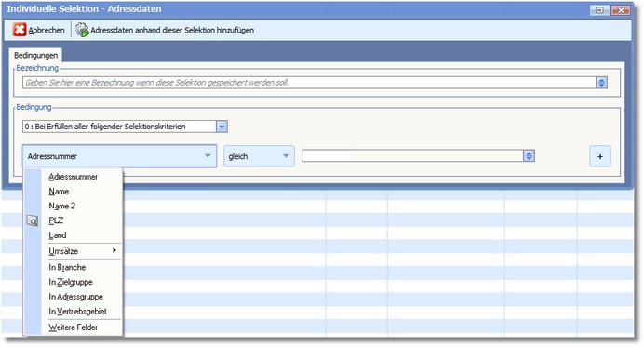Expand the Umsätze submenu
This screenshot has width=644, height=347.
82,251
